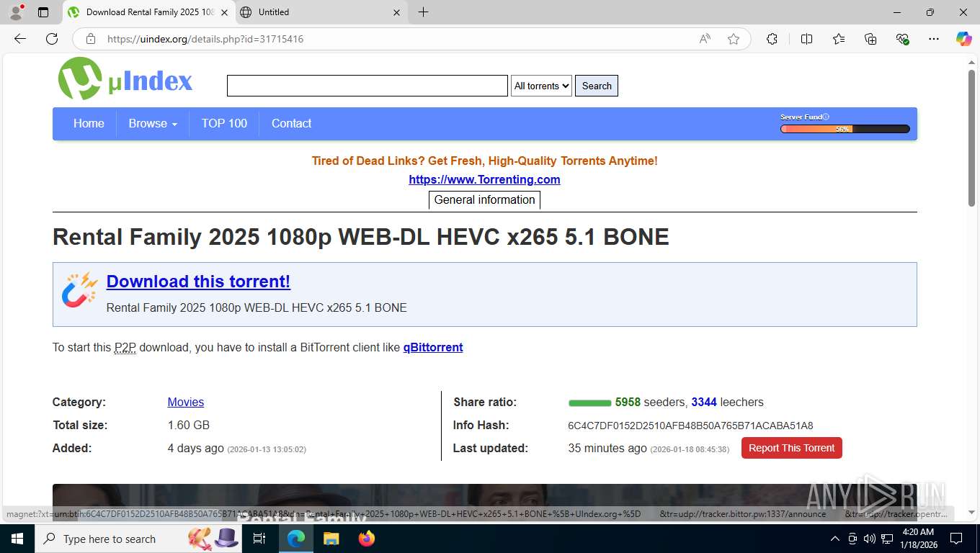Click the torrent search input field
The width and height of the screenshot is (980, 553).
point(367,86)
